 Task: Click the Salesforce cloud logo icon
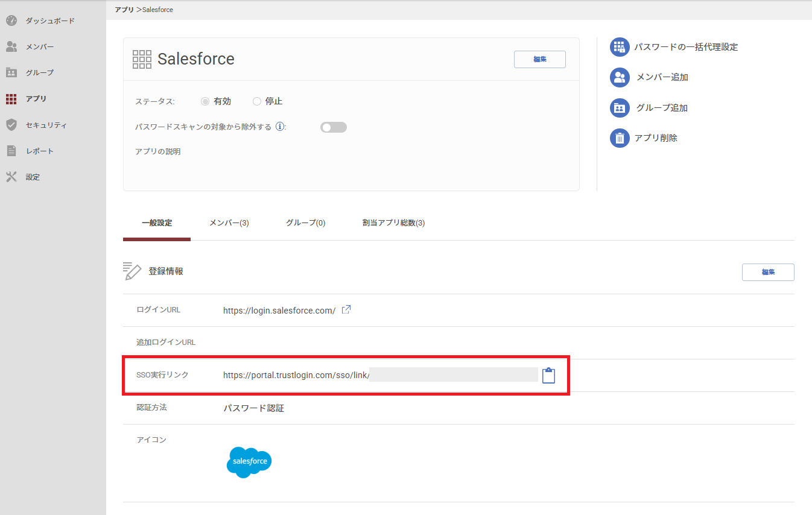[x=249, y=463]
